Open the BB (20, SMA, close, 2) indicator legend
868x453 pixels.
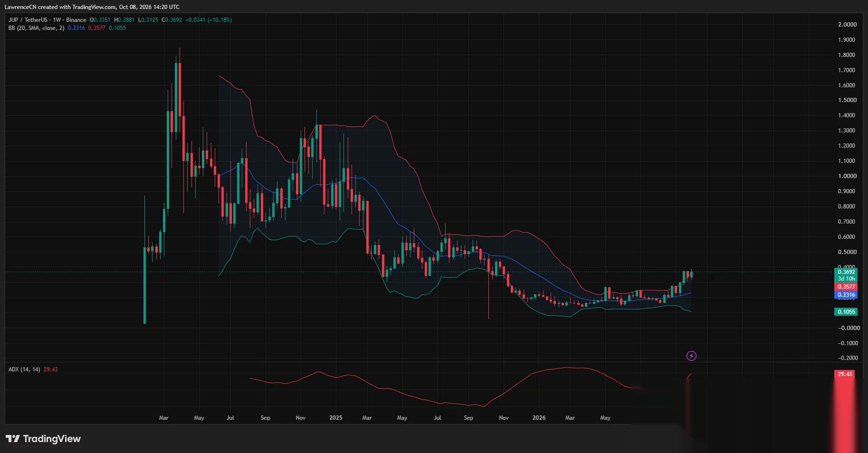click(37, 28)
